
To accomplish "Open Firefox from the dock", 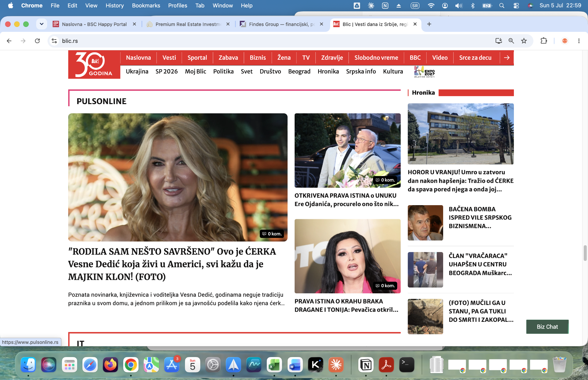I will [110, 365].
